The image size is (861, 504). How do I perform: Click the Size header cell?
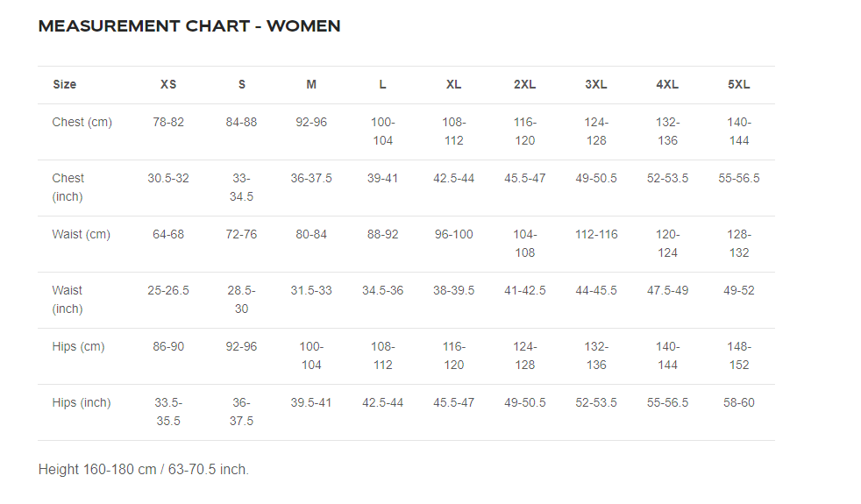[64, 85]
